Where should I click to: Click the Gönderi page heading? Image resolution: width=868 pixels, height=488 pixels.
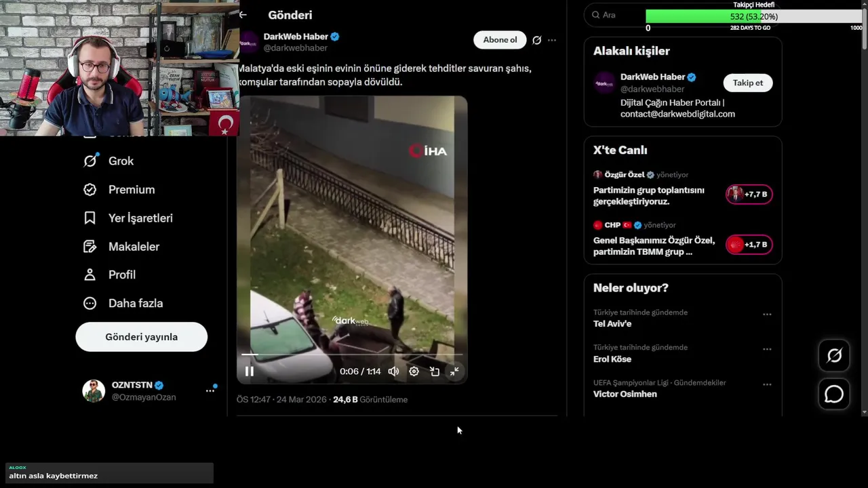(290, 15)
